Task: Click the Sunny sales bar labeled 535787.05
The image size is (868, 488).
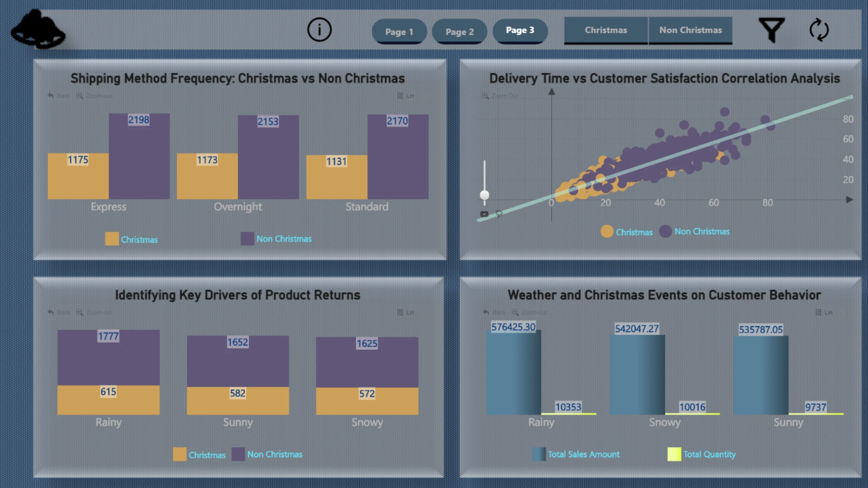Action: (761, 375)
